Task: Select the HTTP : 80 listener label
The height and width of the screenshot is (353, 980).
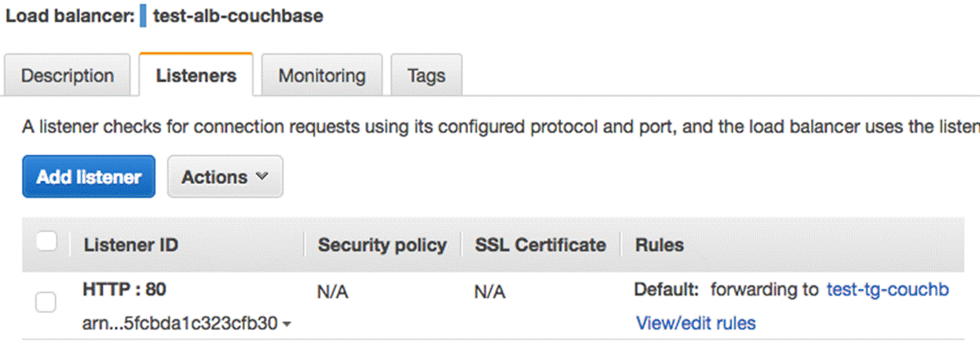Action: (124, 289)
